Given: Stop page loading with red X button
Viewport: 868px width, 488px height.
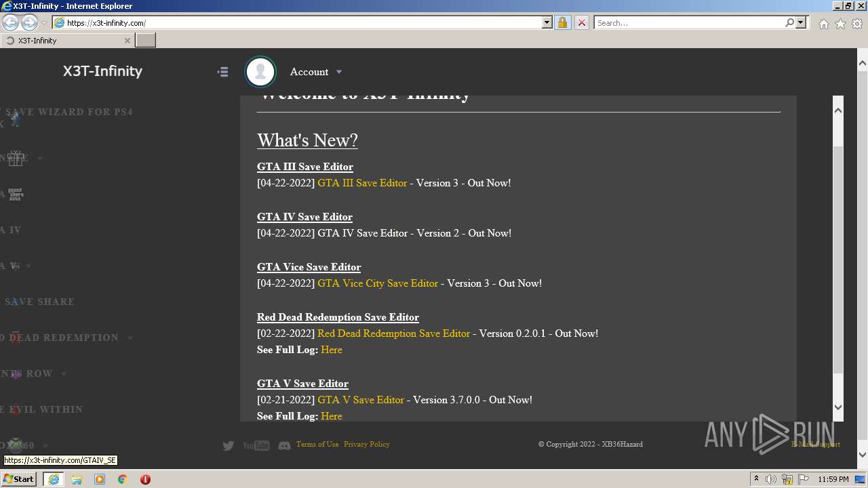Looking at the screenshot, I should 581,22.
